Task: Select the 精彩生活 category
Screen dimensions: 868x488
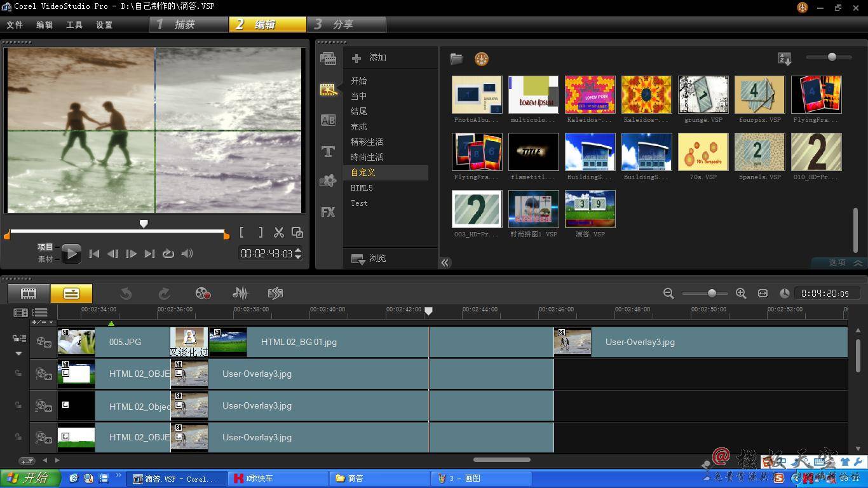Action: coord(367,142)
